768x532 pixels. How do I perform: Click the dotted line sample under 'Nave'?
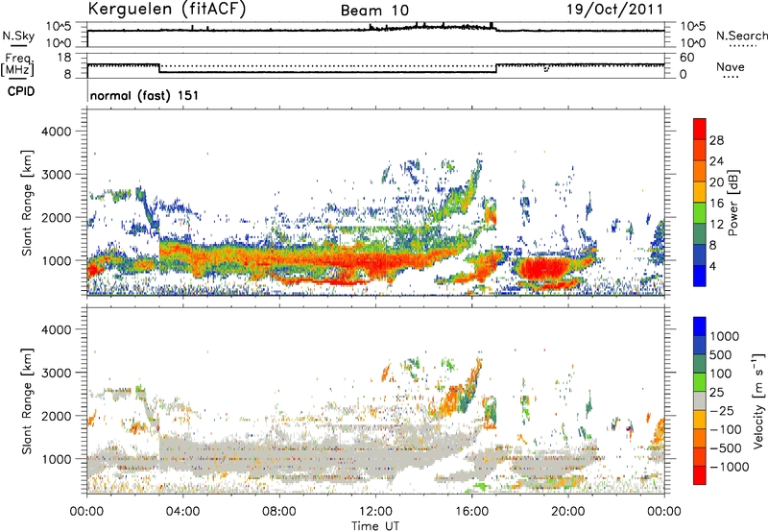(732, 78)
